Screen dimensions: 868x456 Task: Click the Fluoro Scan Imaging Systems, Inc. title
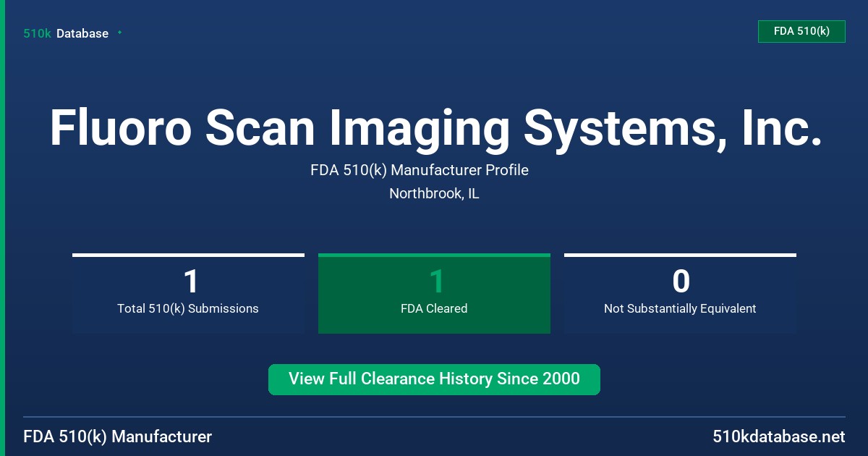pos(435,128)
